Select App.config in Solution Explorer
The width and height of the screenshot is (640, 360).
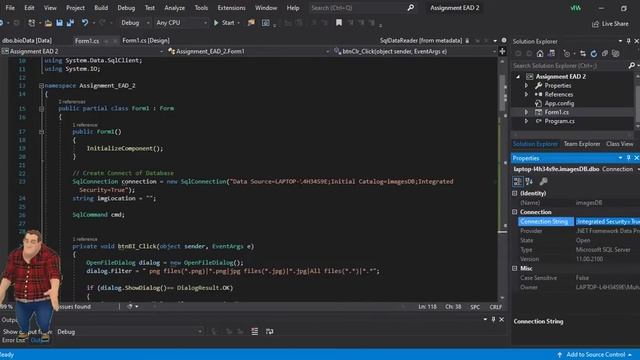[x=559, y=103]
